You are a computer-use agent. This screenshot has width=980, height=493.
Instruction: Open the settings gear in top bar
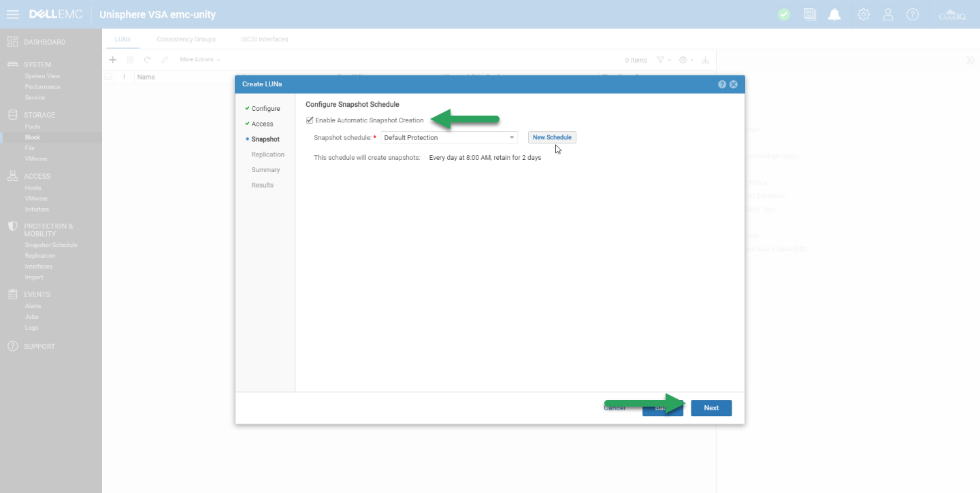click(864, 14)
